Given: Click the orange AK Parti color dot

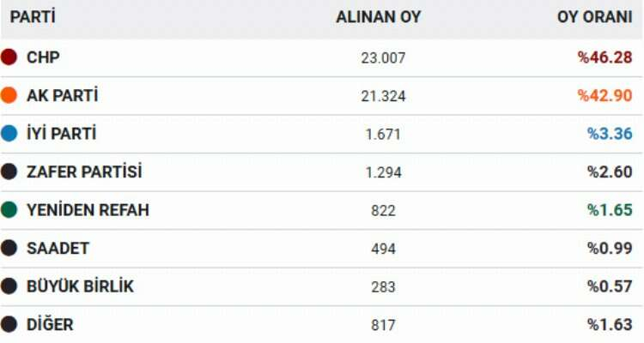Looking at the screenshot, I should point(9,96).
